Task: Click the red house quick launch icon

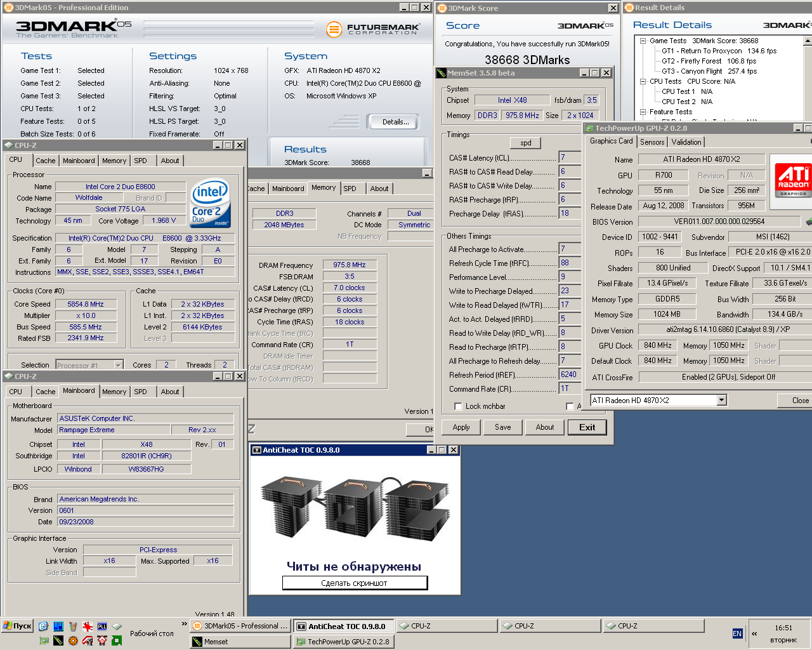Action: [102, 640]
